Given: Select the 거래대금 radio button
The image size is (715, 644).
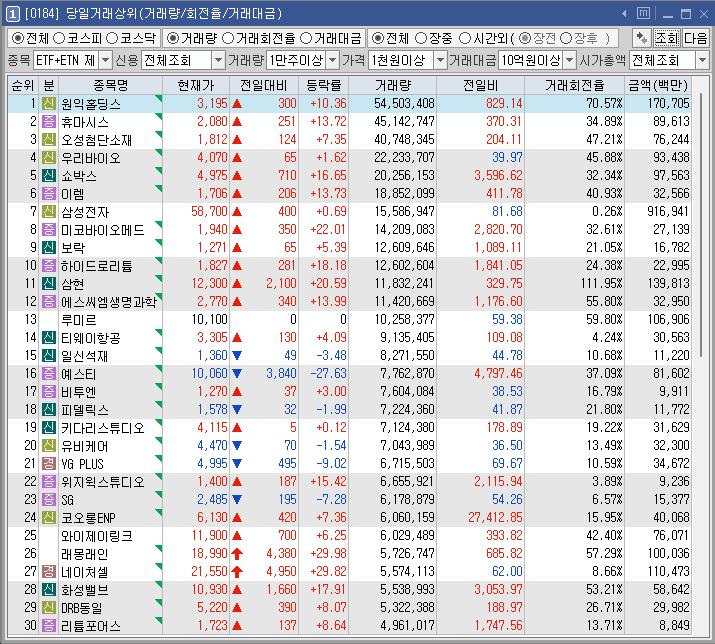Looking at the screenshot, I should click(306, 38).
